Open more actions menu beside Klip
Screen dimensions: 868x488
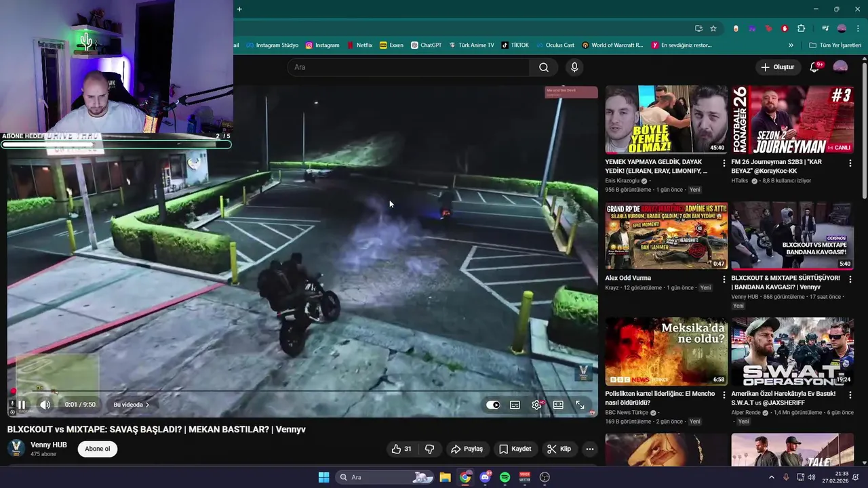(590, 449)
